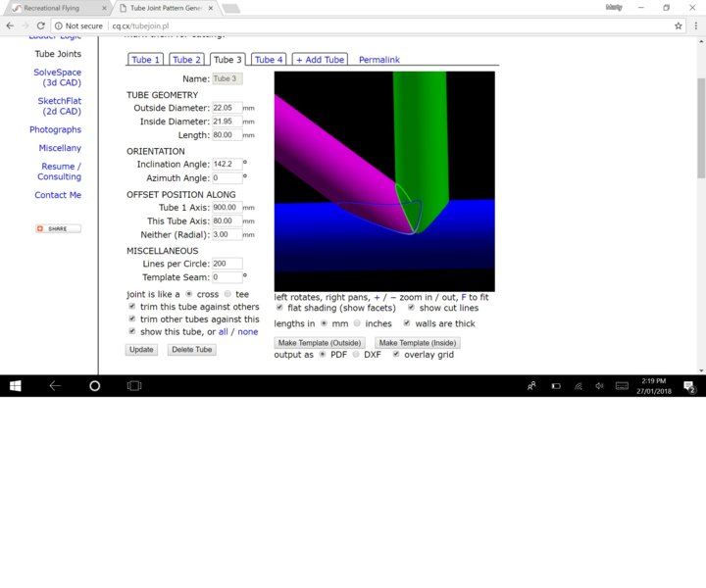The width and height of the screenshot is (706, 588).
Task: Select PDF output radio button
Action: (x=323, y=354)
